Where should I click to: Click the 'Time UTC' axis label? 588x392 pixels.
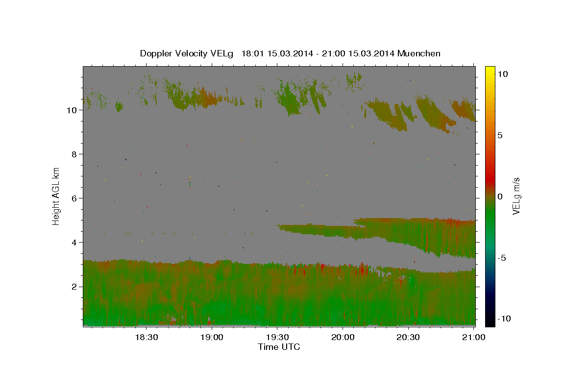point(279,347)
